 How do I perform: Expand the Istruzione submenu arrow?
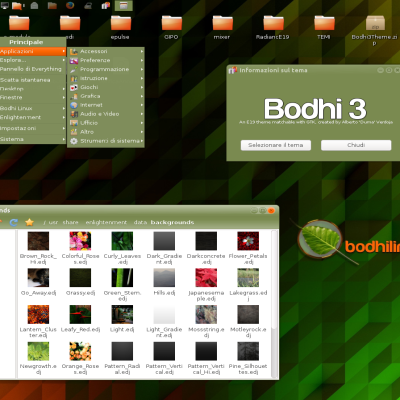tap(142, 78)
